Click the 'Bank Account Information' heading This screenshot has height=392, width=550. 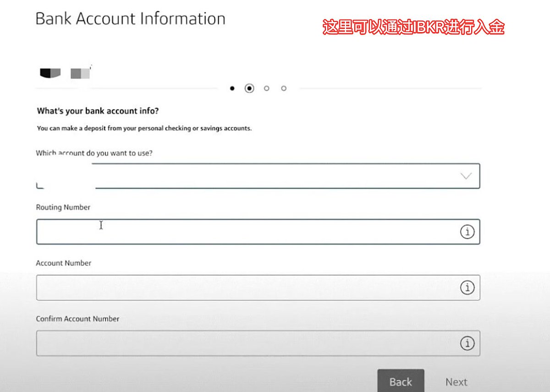click(x=130, y=19)
